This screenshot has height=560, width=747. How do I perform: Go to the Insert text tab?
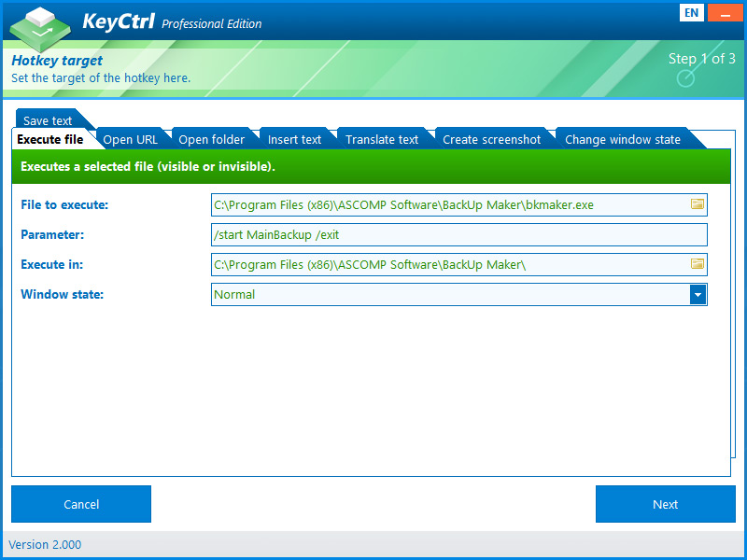294,139
